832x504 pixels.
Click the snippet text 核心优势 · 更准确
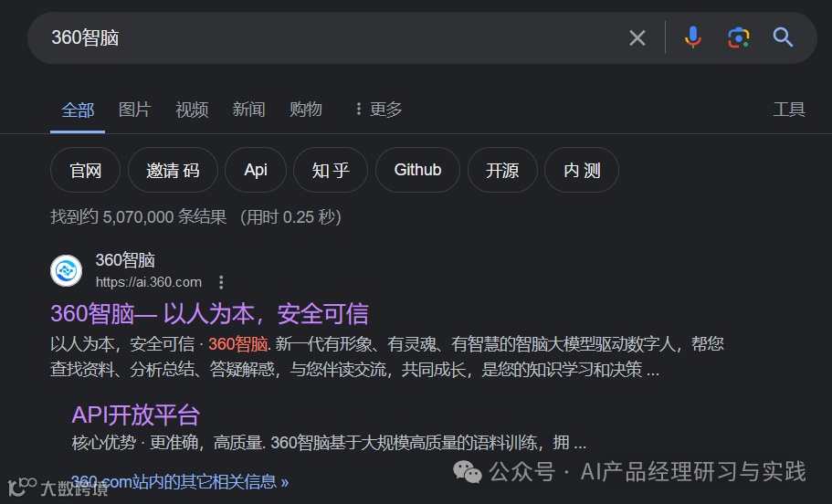click(135, 443)
